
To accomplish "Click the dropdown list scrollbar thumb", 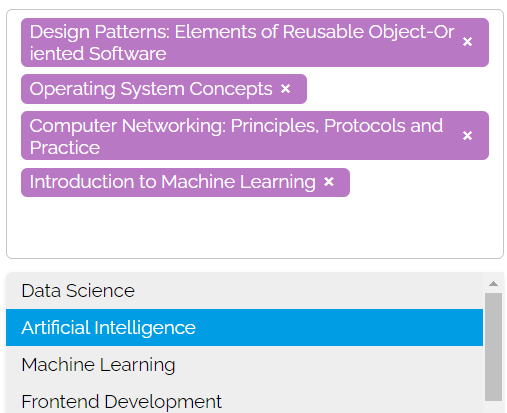I will point(493,347).
